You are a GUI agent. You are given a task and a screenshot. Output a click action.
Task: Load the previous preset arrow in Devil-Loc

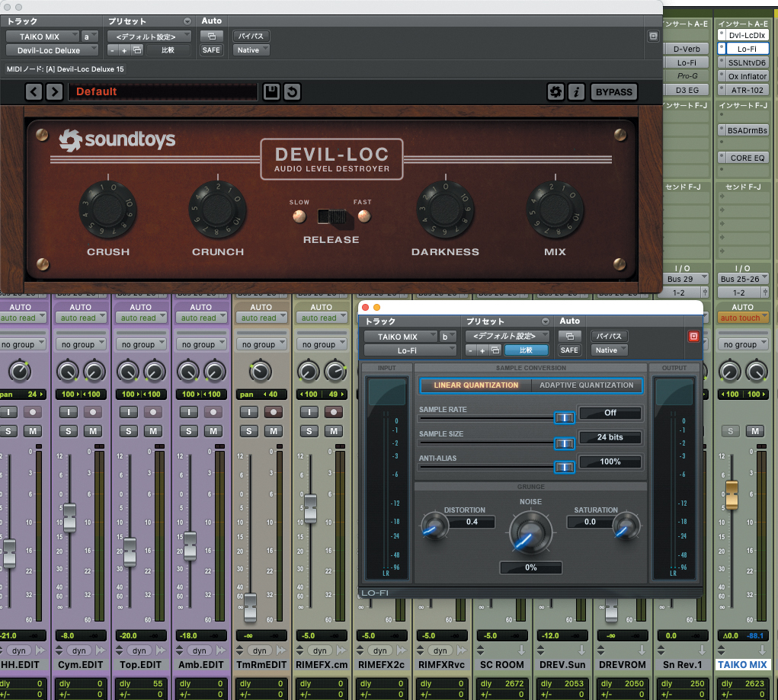[x=34, y=91]
